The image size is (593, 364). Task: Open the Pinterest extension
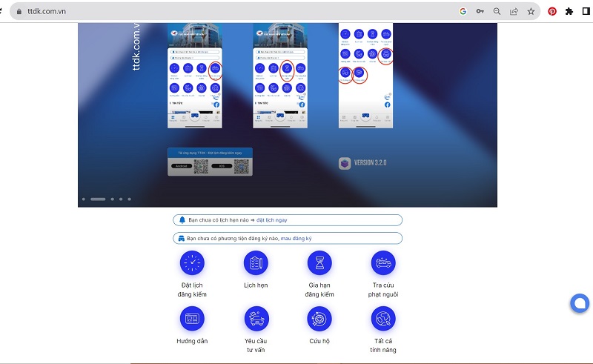[x=552, y=11]
